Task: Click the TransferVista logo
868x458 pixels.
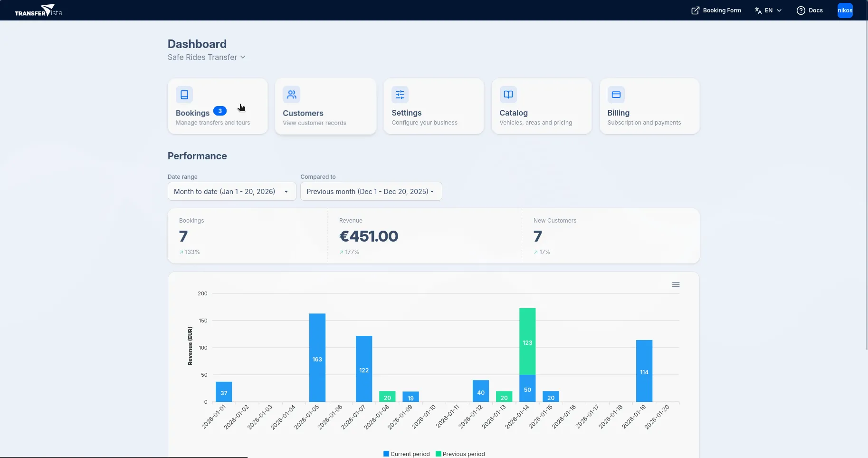Action: 38,10
